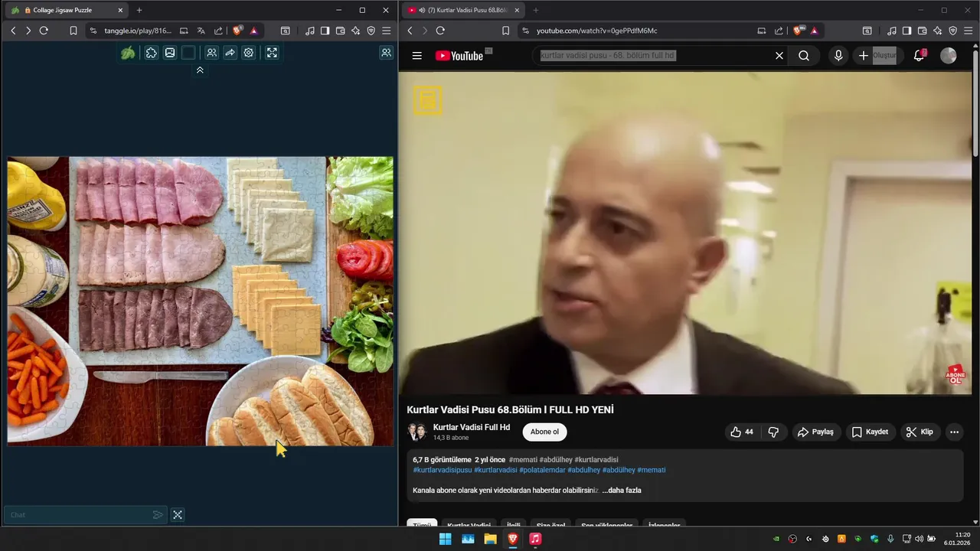Bookmark the tanggle.io page
The image size is (980, 551).
(x=73, y=31)
